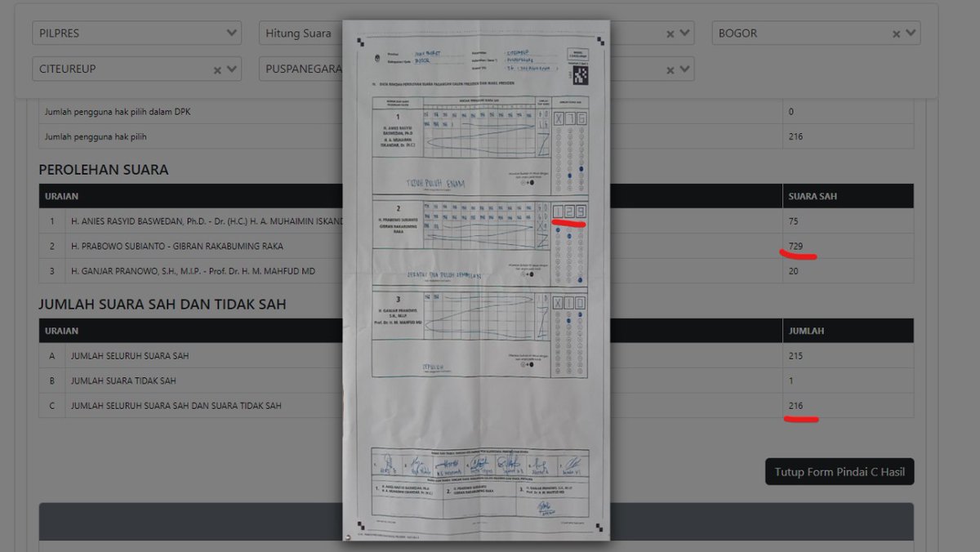The height and width of the screenshot is (552, 980).
Task: Click 216 in Jumlah pengguna hak pilih row
Action: (x=796, y=136)
